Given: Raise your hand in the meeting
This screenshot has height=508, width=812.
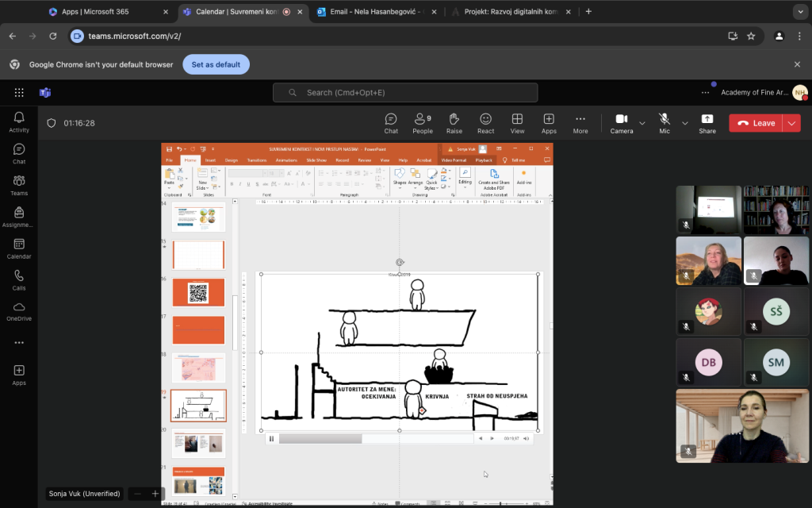Looking at the screenshot, I should pyautogui.click(x=454, y=123).
